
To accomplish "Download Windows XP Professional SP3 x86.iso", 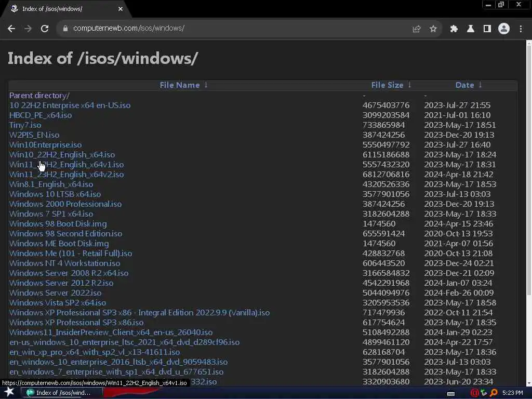I will tap(76, 322).
